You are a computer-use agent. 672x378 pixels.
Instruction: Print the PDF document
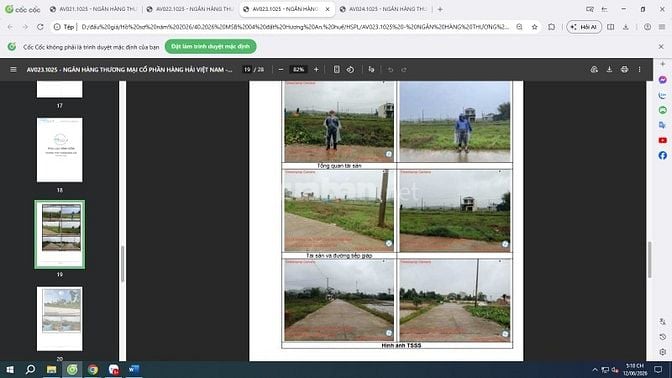pyautogui.click(x=624, y=69)
